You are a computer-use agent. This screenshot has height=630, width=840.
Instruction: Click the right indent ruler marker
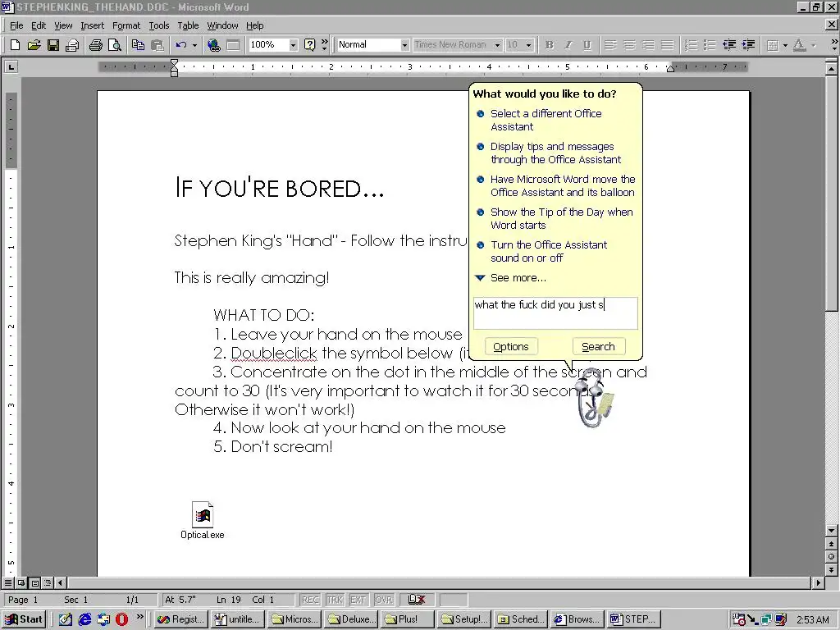[670, 67]
